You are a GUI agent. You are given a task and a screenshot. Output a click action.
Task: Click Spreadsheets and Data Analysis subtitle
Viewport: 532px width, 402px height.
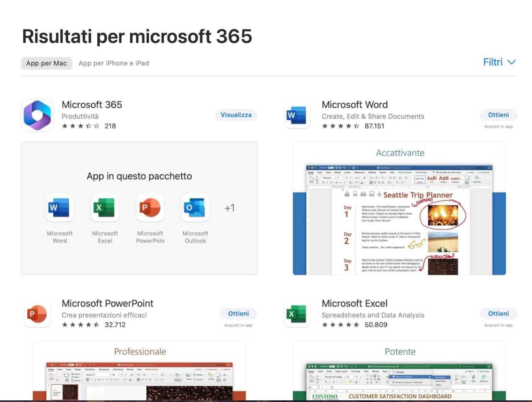tap(373, 315)
